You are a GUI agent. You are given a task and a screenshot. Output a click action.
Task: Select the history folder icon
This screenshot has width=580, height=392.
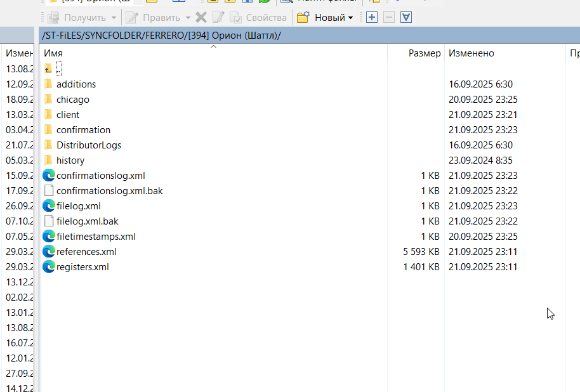click(48, 160)
